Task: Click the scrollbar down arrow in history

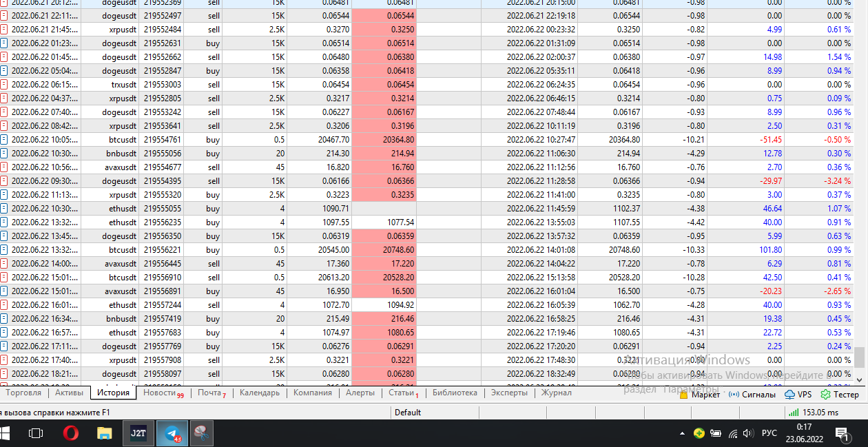Action: [859, 379]
